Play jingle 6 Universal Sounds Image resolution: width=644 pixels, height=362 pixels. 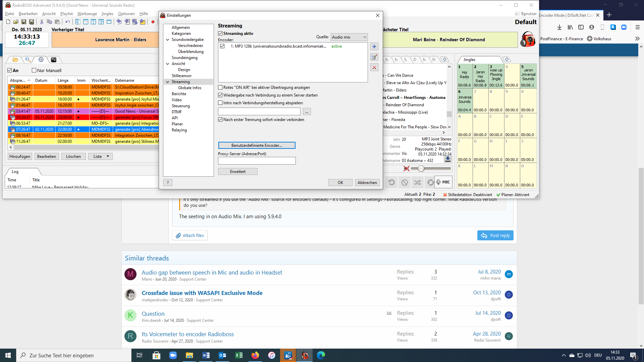point(465,101)
